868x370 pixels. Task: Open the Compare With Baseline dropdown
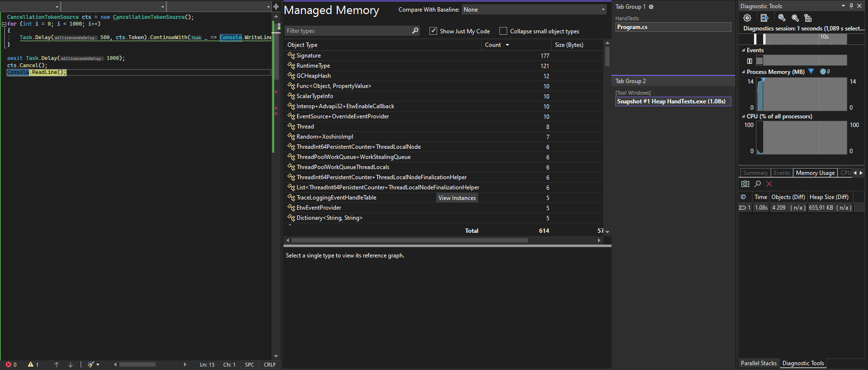534,10
